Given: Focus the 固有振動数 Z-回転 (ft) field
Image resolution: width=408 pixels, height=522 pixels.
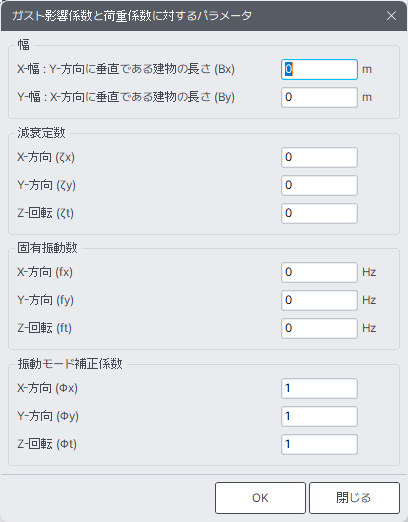Looking at the screenshot, I should click(x=319, y=328).
